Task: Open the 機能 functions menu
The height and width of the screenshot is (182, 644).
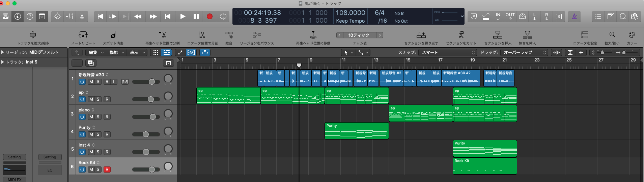Action: click(116, 52)
